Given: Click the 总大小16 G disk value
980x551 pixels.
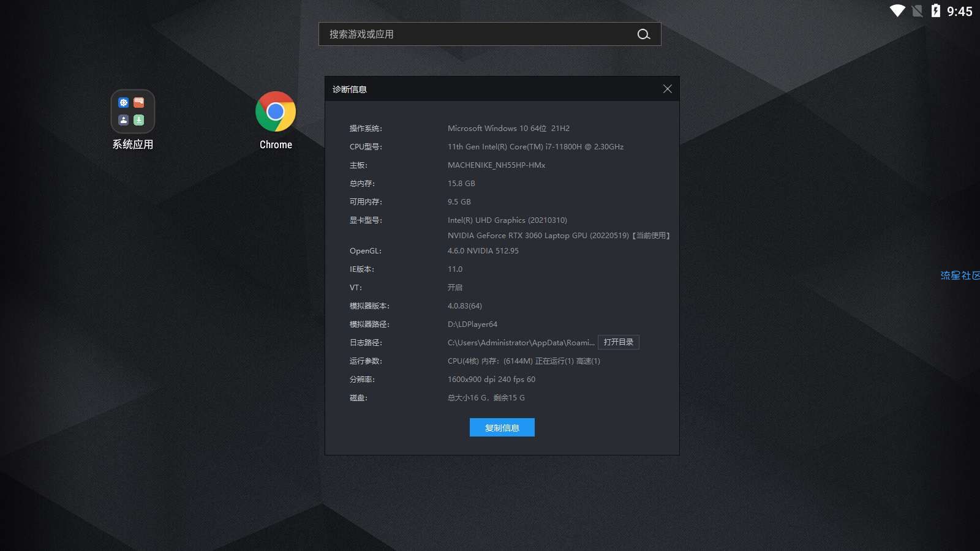Looking at the screenshot, I should coord(486,398).
